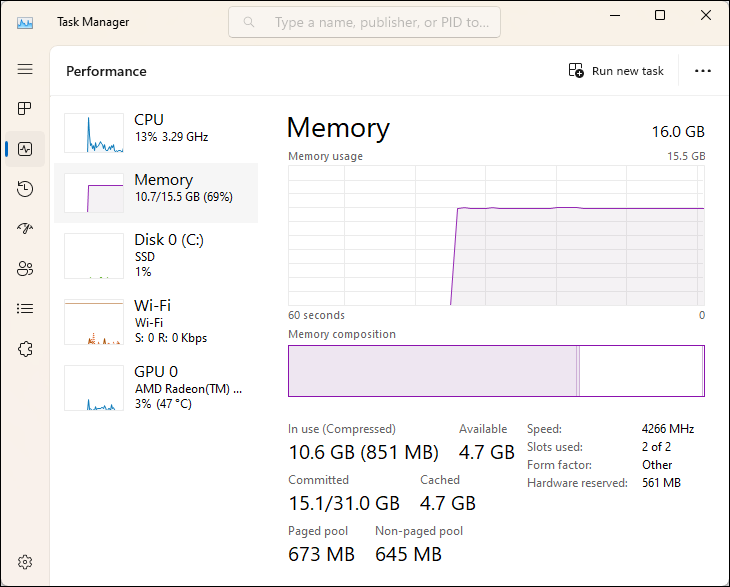Click the Performance page heading

(x=106, y=71)
